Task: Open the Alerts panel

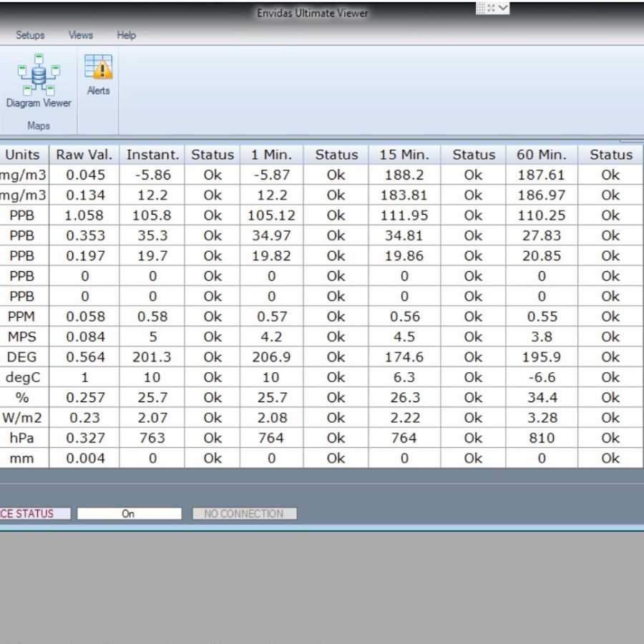Action: click(x=99, y=74)
